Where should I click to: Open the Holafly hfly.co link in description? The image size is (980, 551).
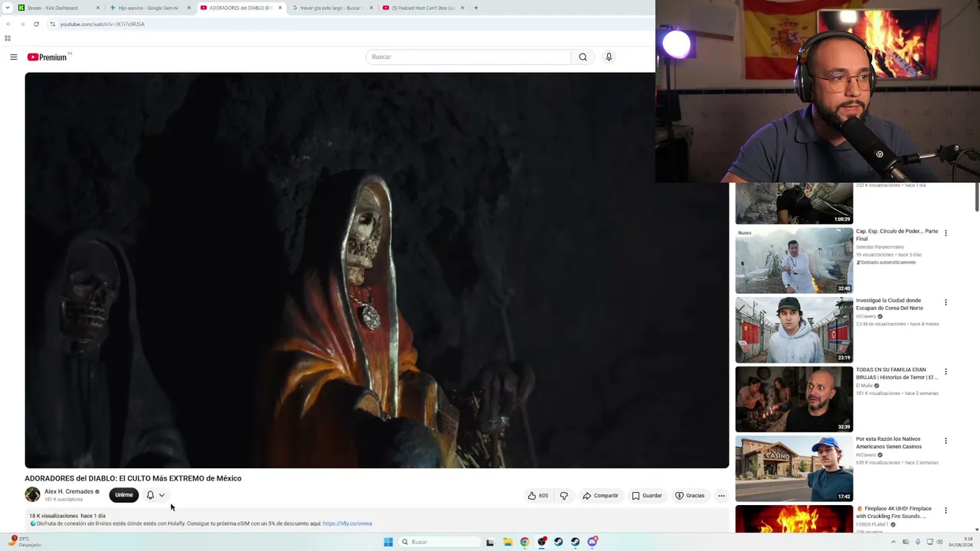click(348, 523)
